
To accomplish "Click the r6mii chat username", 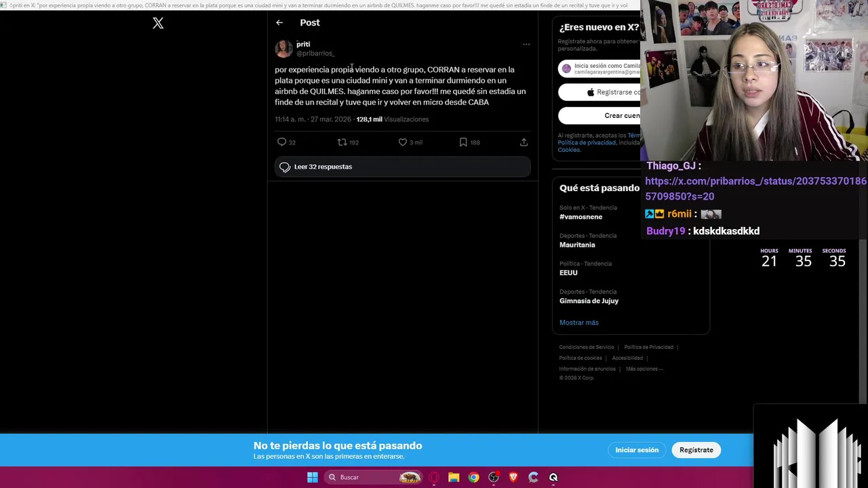I will point(679,214).
